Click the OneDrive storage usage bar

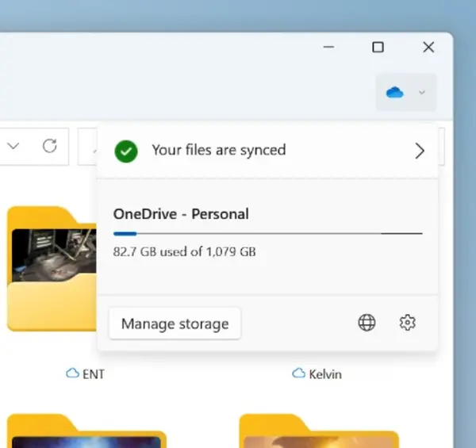click(267, 233)
